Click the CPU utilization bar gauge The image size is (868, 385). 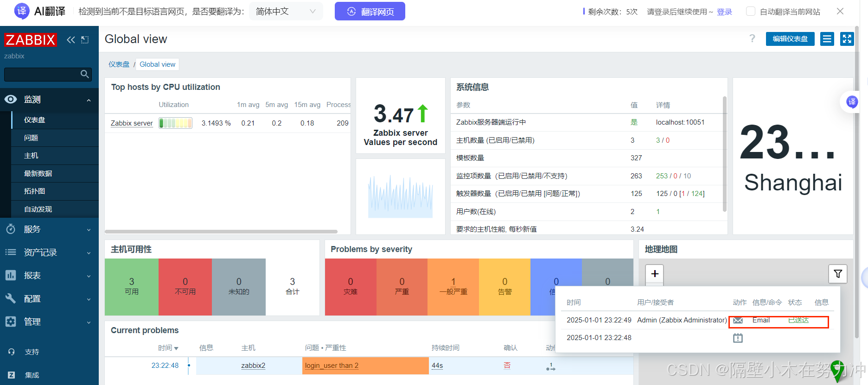[176, 123]
